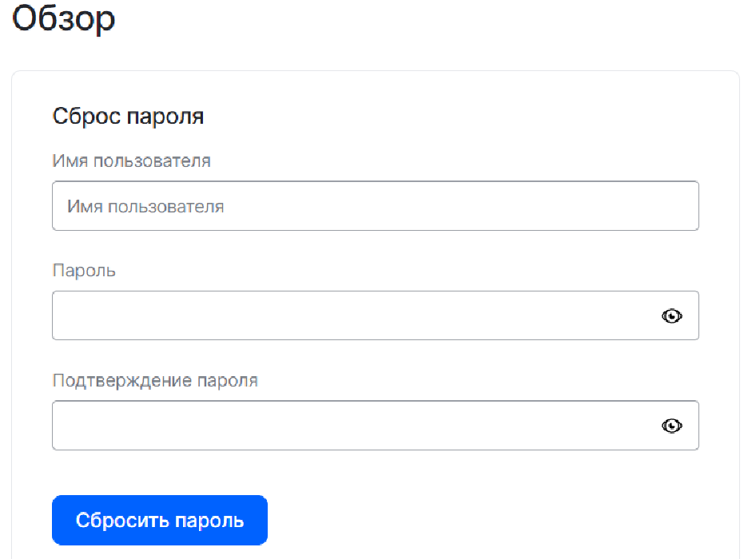Viewport: 756px width, 559px height.
Task: Place cursor in the username placeholder text
Action: [x=145, y=207]
